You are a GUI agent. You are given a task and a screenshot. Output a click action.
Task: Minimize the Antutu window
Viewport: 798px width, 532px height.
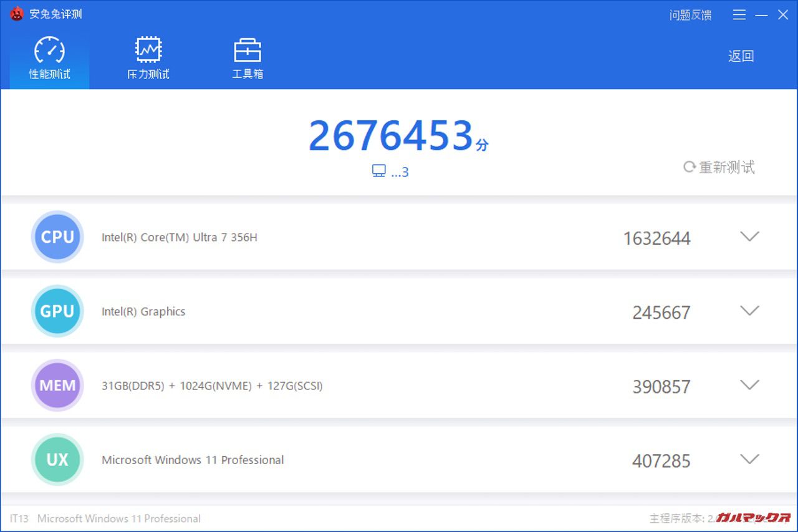[761, 15]
